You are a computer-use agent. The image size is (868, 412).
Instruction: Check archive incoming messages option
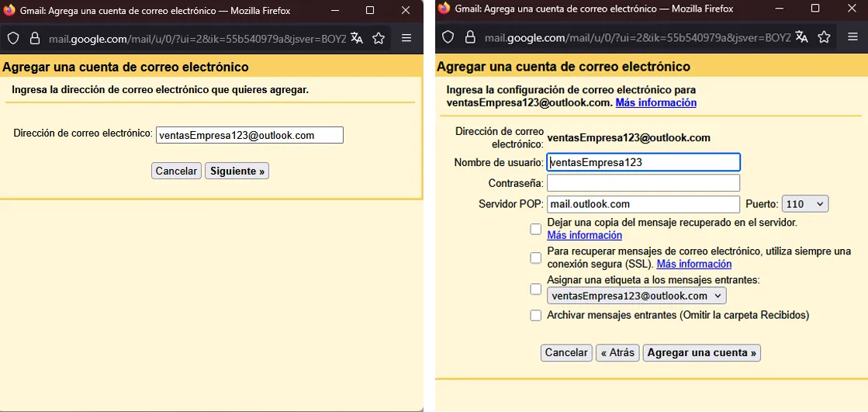coord(535,315)
